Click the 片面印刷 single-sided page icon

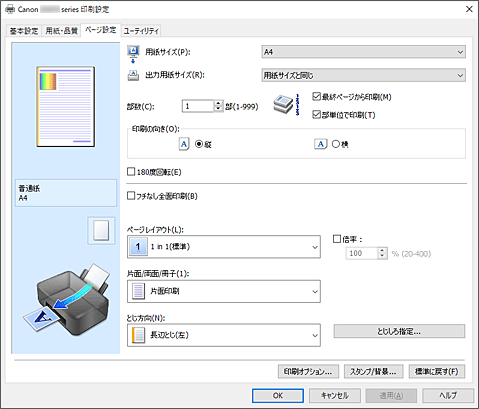point(138,291)
